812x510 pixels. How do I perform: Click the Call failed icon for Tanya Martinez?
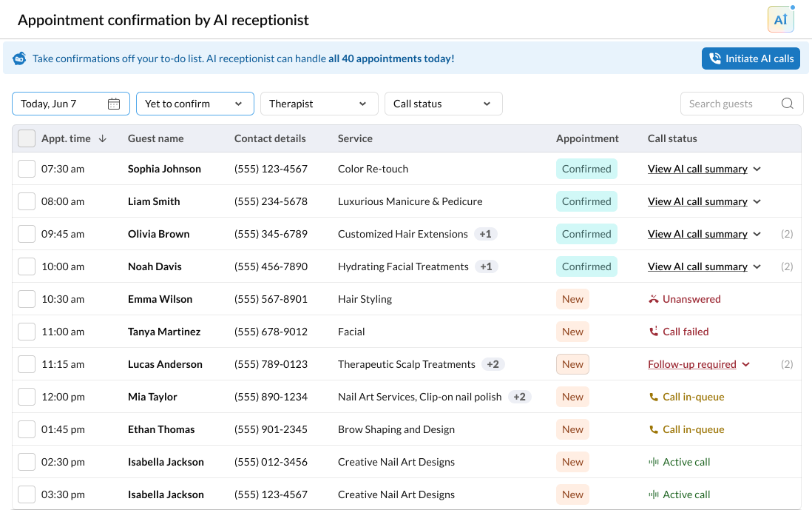point(653,332)
